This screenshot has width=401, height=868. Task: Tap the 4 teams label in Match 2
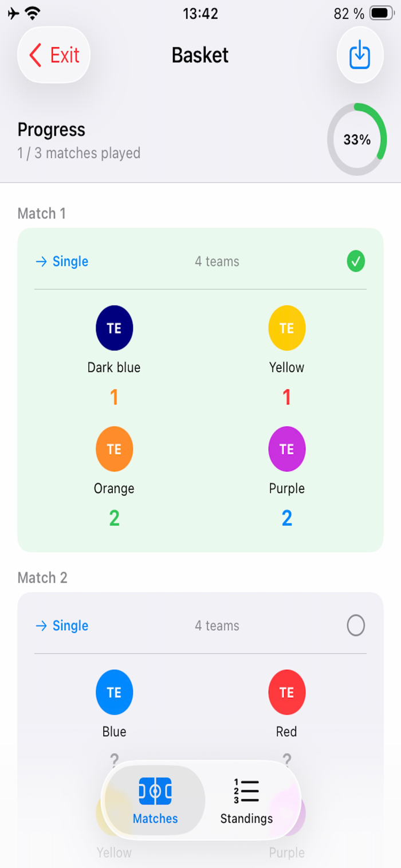(217, 626)
